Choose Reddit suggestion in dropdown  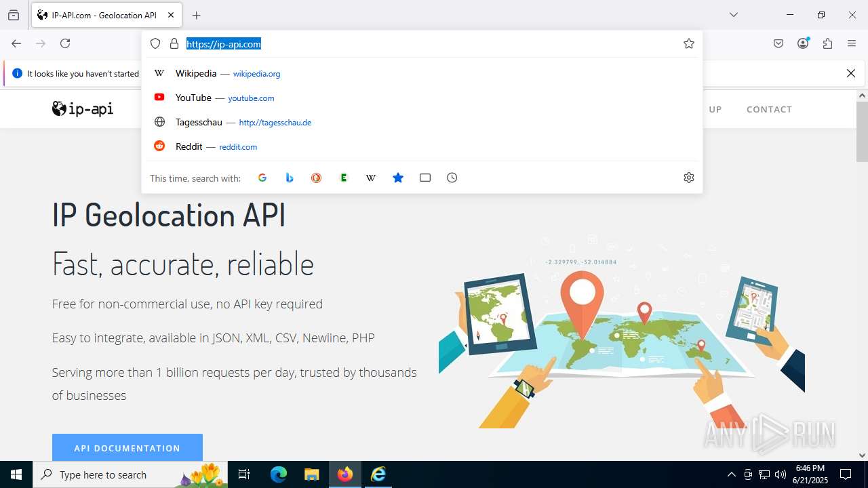[422, 146]
